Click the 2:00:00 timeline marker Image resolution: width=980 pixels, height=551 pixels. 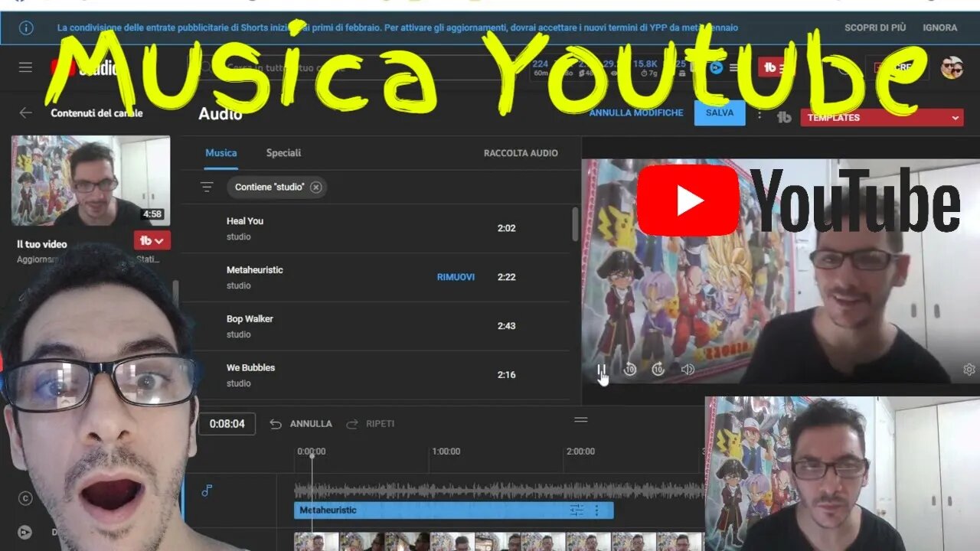(580, 452)
